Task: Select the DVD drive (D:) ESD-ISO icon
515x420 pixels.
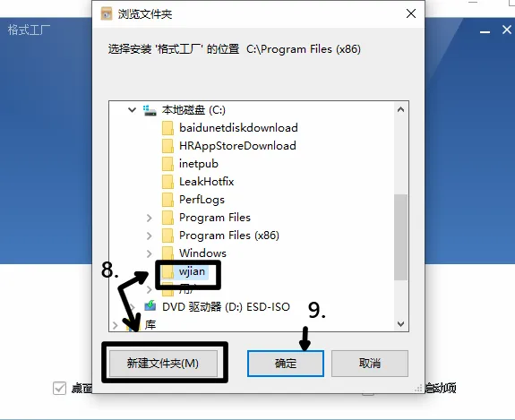Action: [150, 306]
